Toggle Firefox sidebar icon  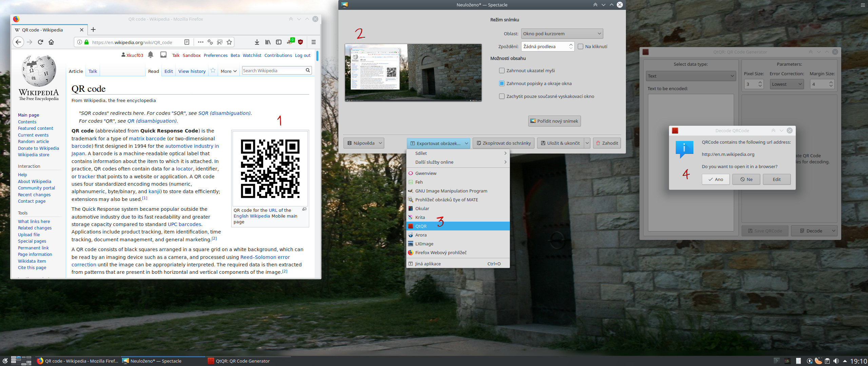(x=279, y=42)
